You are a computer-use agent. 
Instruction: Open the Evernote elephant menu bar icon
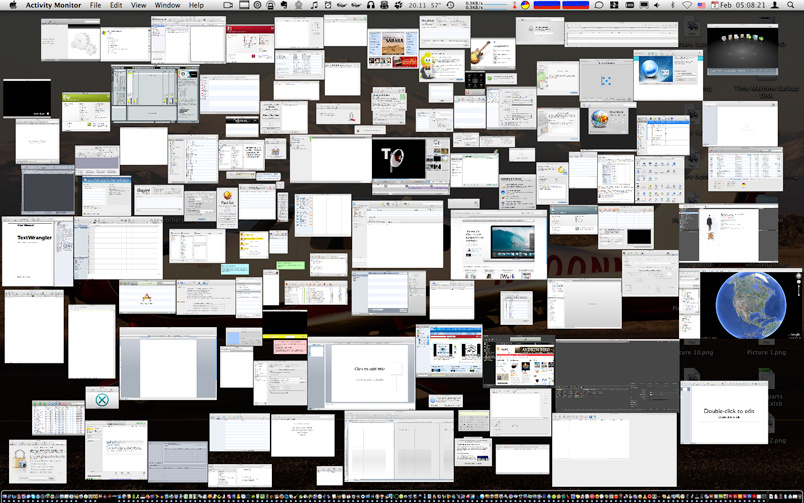(284, 5)
